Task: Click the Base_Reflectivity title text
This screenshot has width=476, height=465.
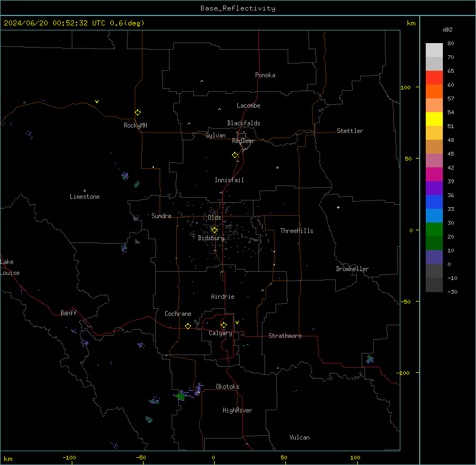Action: [x=238, y=8]
